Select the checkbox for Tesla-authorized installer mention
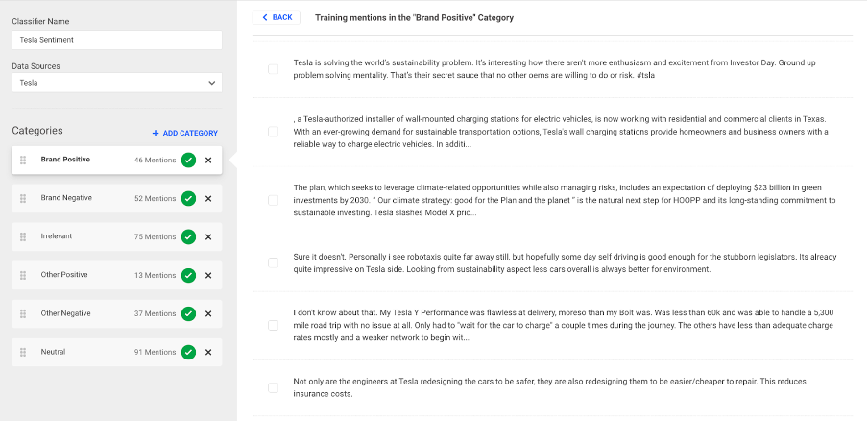The width and height of the screenshot is (868, 421). pyautogui.click(x=274, y=132)
